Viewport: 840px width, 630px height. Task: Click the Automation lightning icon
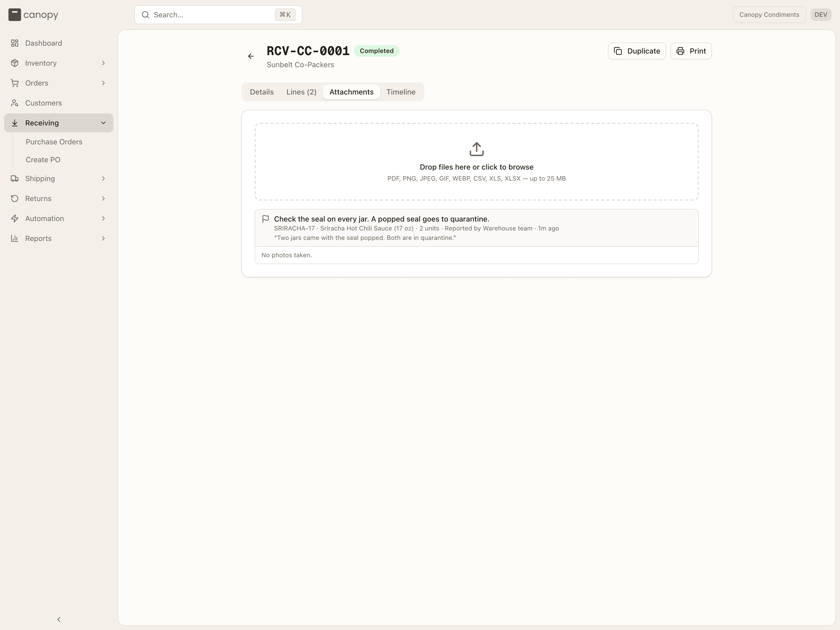point(15,218)
